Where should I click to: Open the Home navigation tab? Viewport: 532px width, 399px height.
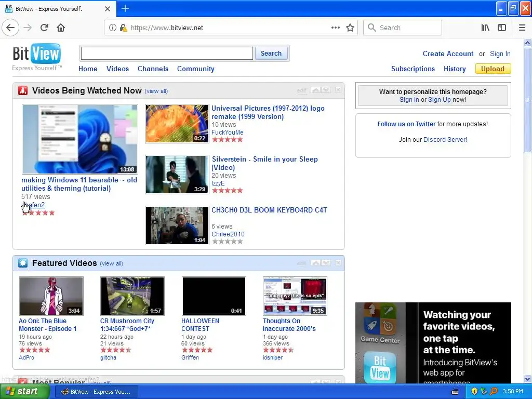[x=88, y=69]
